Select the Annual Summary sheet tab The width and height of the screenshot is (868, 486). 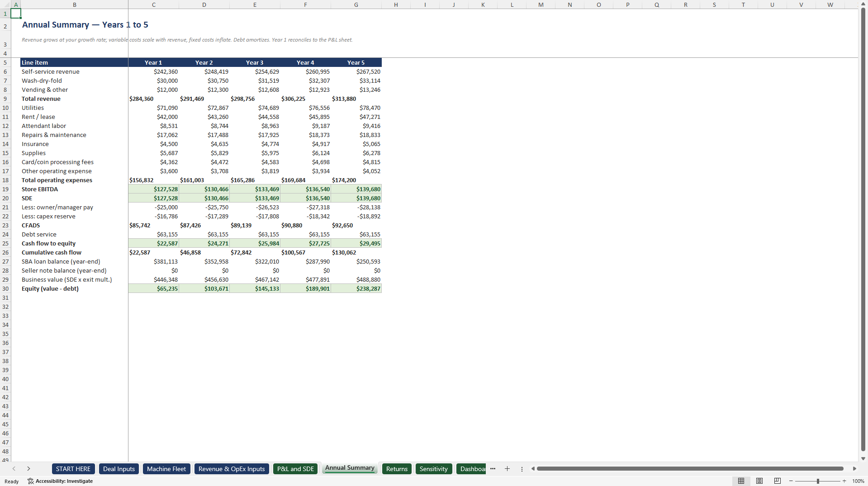(350, 468)
